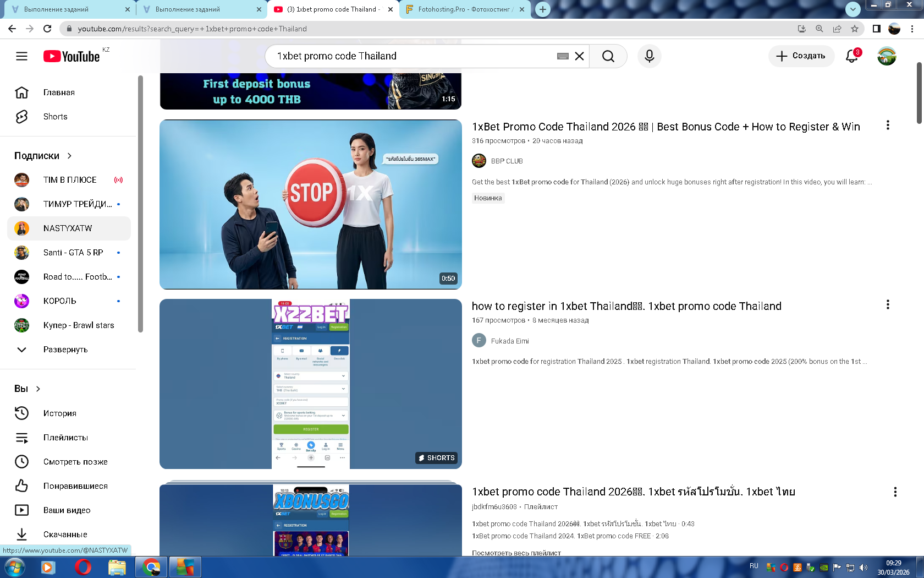This screenshot has width=924, height=578.
Task: Open the STOP 1X video thumbnail
Action: tap(311, 204)
